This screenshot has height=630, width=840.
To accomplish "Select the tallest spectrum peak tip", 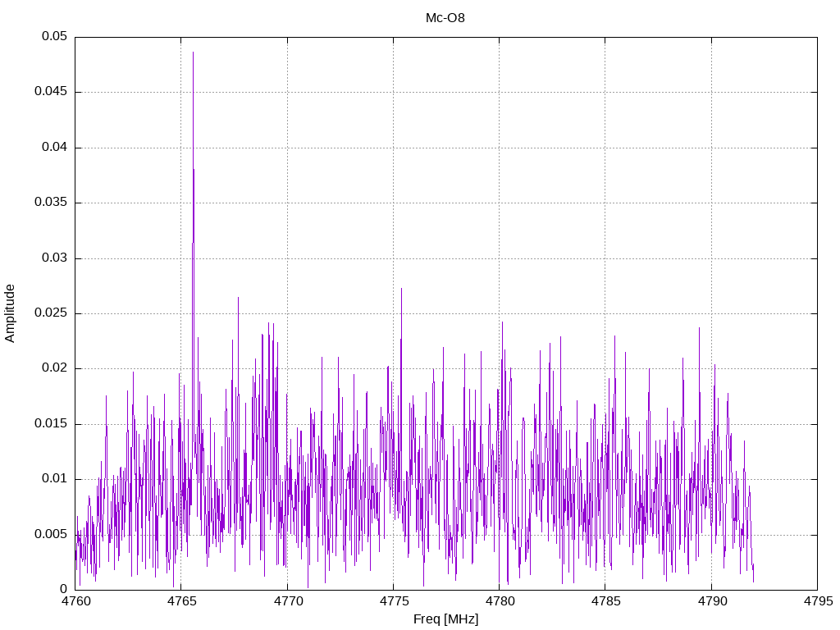I will (x=194, y=53).
